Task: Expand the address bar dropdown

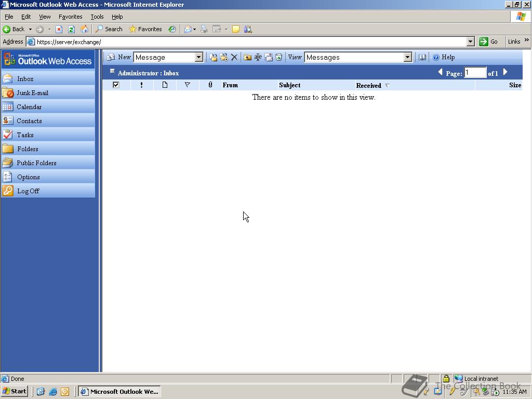Action: coord(470,42)
